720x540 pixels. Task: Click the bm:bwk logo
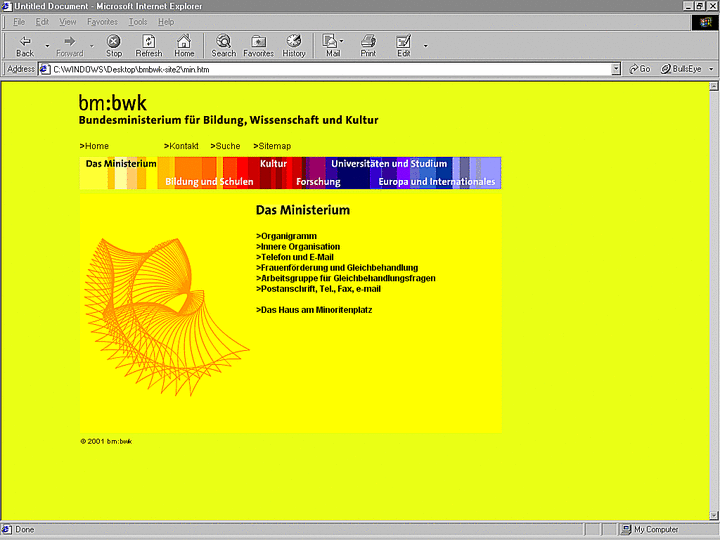112,103
